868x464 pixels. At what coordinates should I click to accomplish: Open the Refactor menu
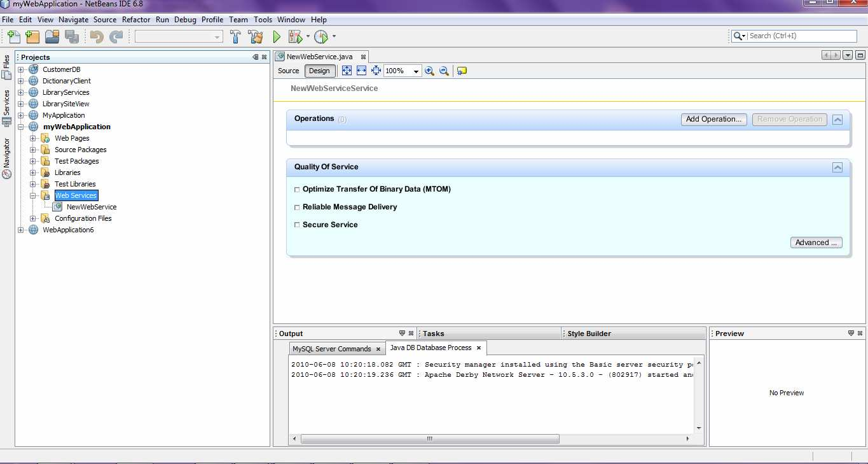136,20
